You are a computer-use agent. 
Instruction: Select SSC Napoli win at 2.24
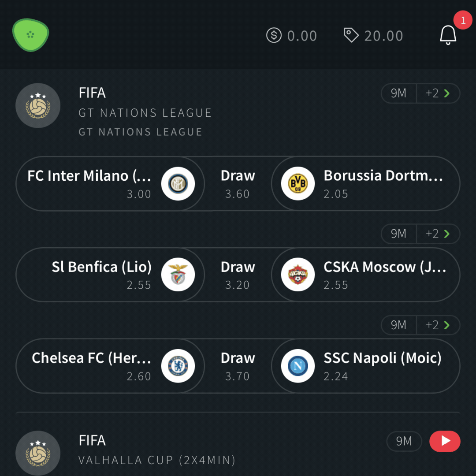[365, 366]
